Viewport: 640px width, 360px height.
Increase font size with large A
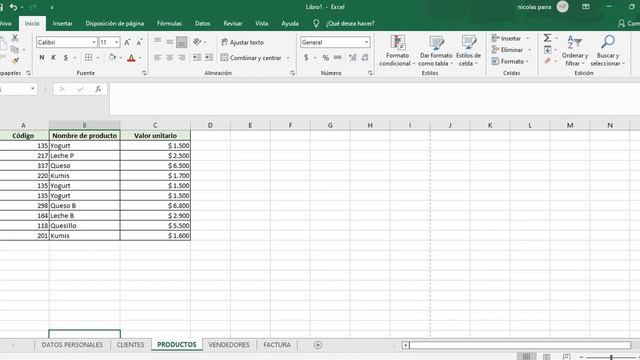pyautogui.click(x=127, y=42)
